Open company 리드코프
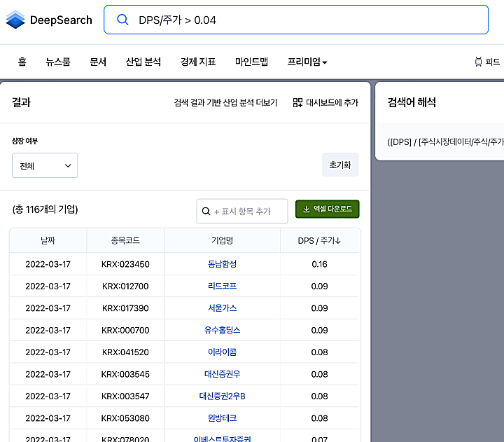504x442 pixels. click(x=222, y=286)
